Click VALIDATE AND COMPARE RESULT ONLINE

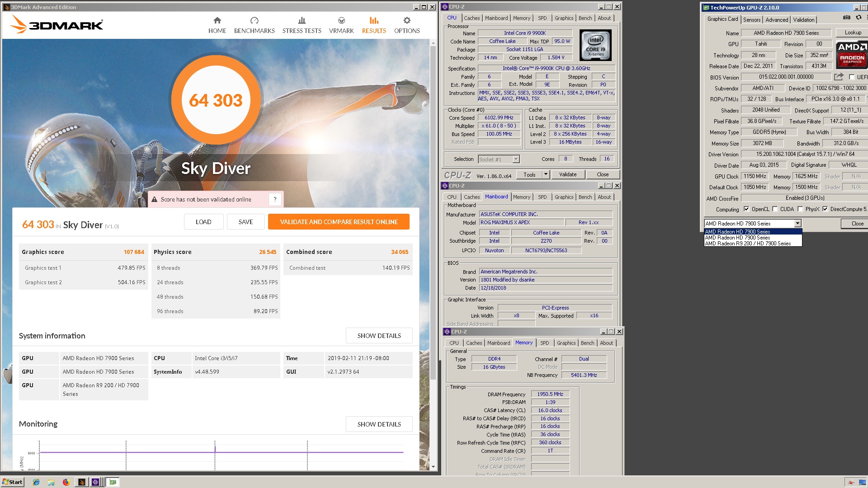coord(339,222)
